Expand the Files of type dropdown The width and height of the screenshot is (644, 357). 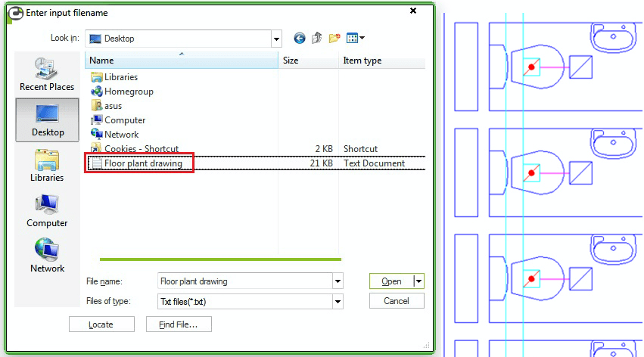click(x=338, y=301)
